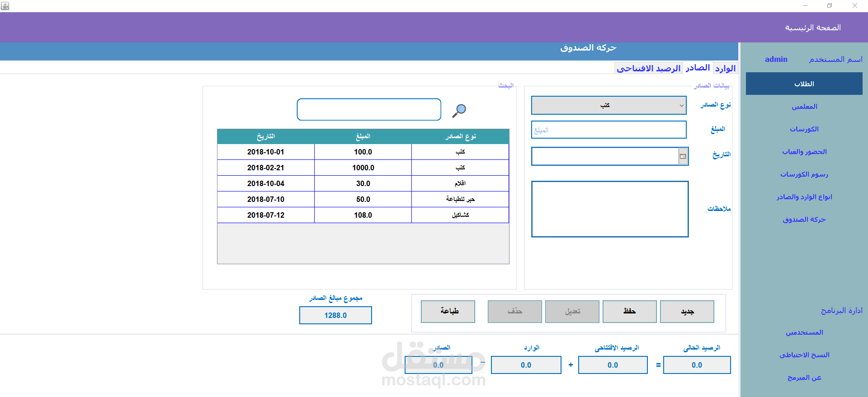Select the table cell 1000.0

point(363,168)
